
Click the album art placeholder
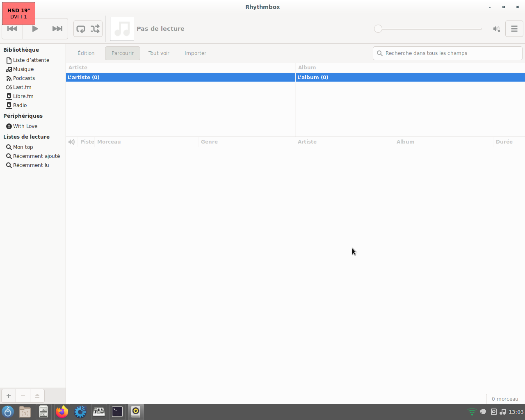(122, 29)
